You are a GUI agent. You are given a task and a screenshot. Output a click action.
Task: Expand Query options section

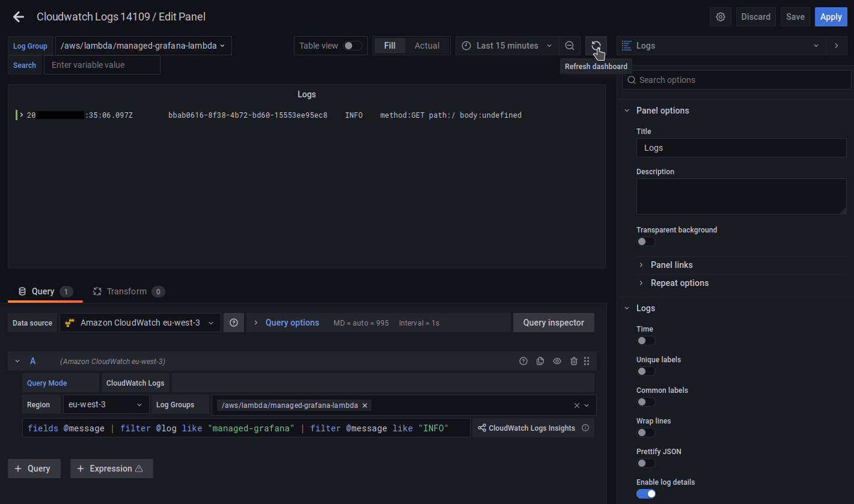pos(292,323)
